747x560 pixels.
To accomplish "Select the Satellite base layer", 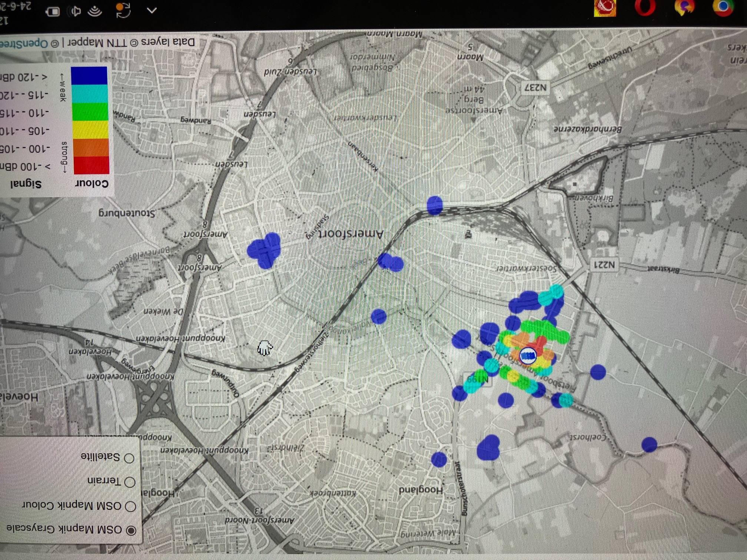I will (x=129, y=458).
